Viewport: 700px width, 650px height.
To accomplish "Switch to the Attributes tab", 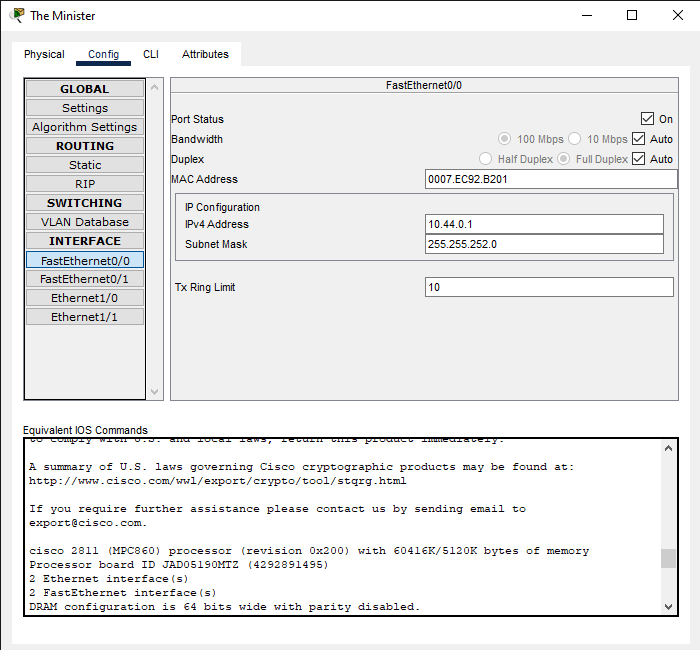I will click(x=205, y=54).
